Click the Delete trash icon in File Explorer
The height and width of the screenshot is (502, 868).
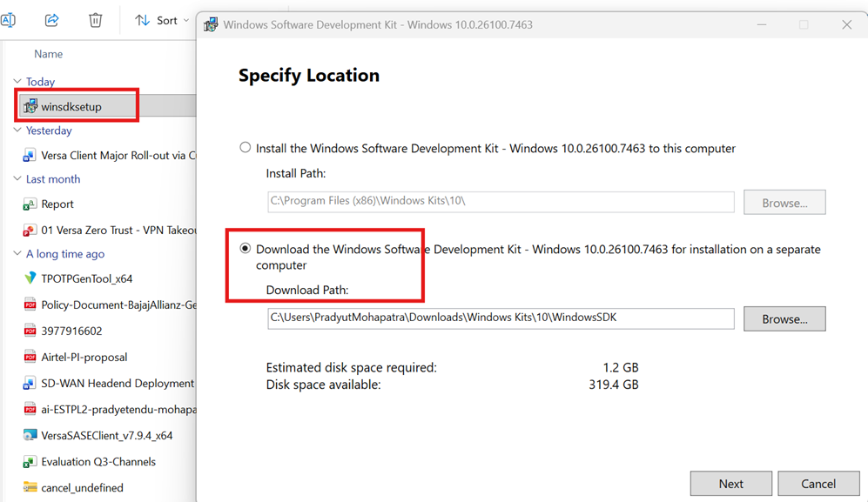pyautogui.click(x=95, y=21)
